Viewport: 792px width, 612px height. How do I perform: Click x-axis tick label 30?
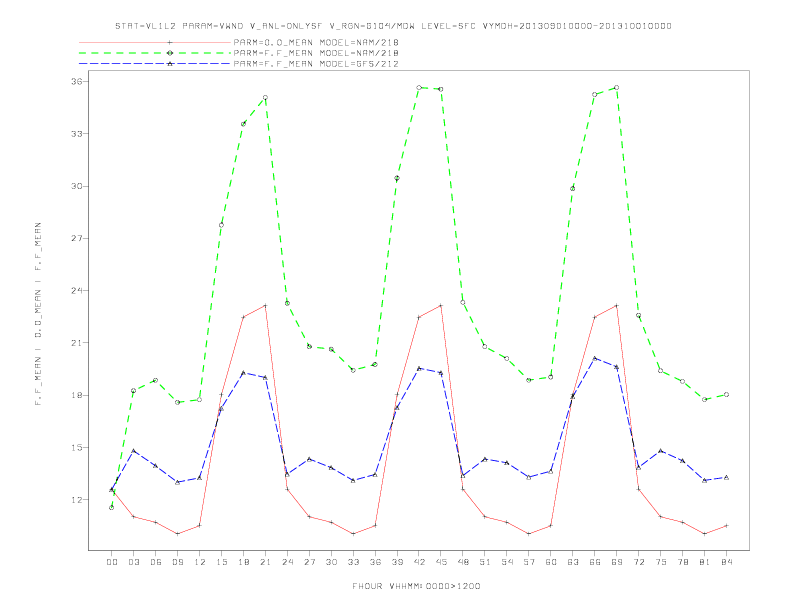331,562
